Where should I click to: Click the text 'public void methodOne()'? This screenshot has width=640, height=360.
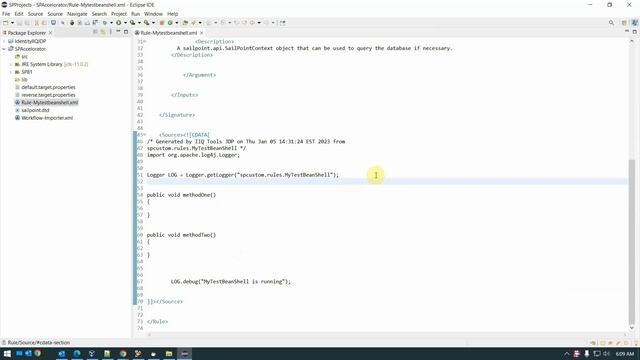pos(181,195)
